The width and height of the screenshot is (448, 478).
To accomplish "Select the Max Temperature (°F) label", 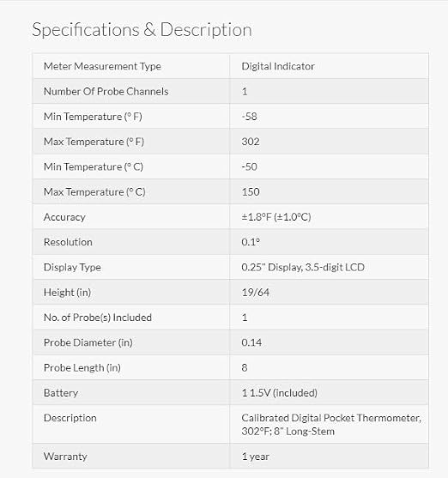I will [94, 142].
